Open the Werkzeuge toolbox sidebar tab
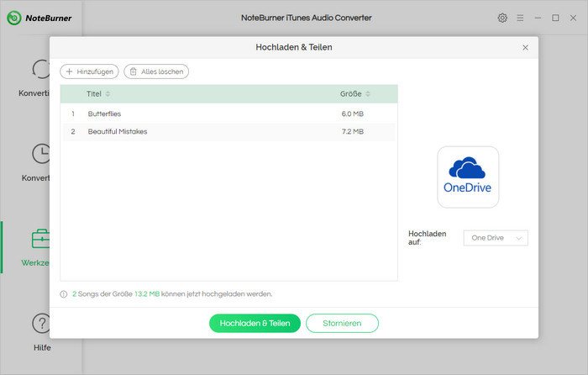588x375 pixels. [35, 247]
